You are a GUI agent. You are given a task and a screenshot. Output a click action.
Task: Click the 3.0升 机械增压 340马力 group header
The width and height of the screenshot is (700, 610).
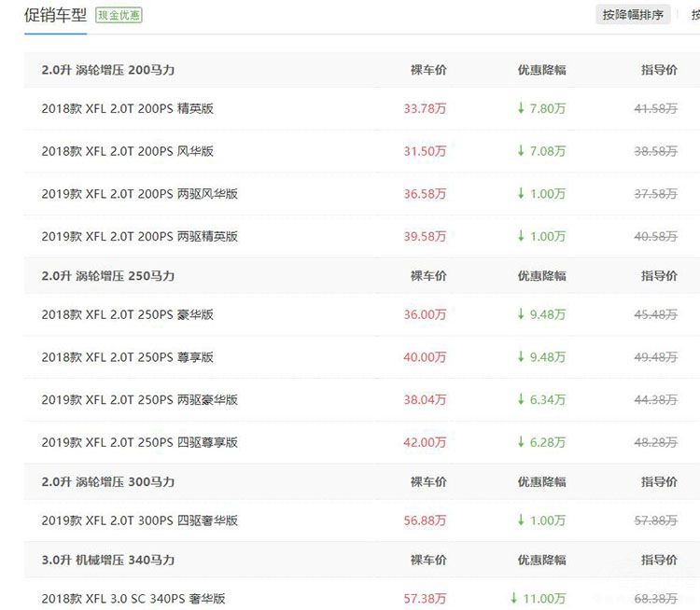point(108,560)
